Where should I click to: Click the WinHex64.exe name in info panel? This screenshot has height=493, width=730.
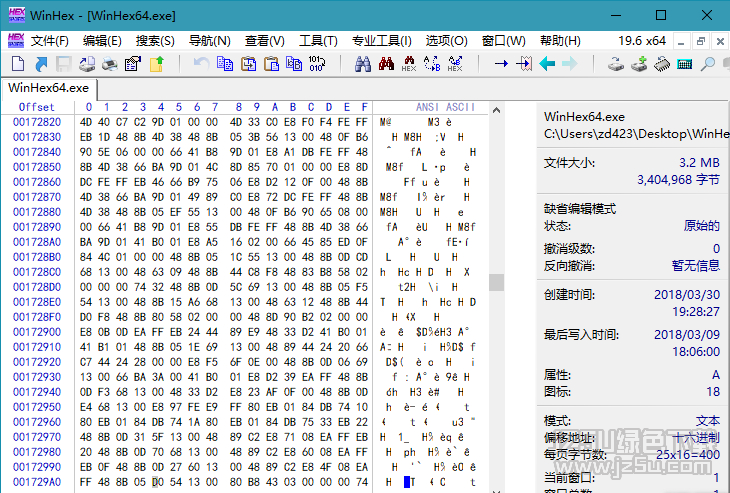(584, 116)
